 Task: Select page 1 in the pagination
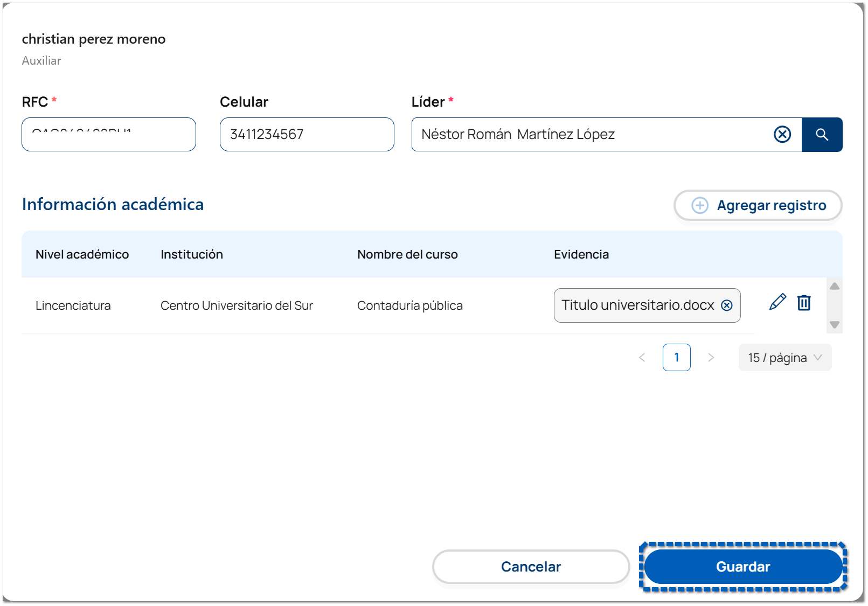tap(676, 358)
